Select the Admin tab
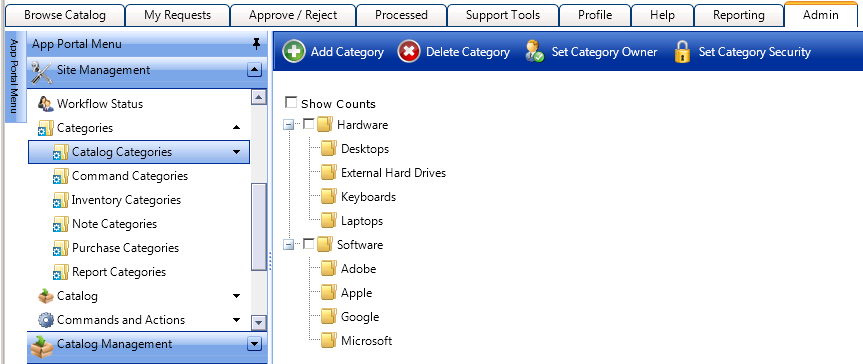863x364 pixels. coord(821,15)
